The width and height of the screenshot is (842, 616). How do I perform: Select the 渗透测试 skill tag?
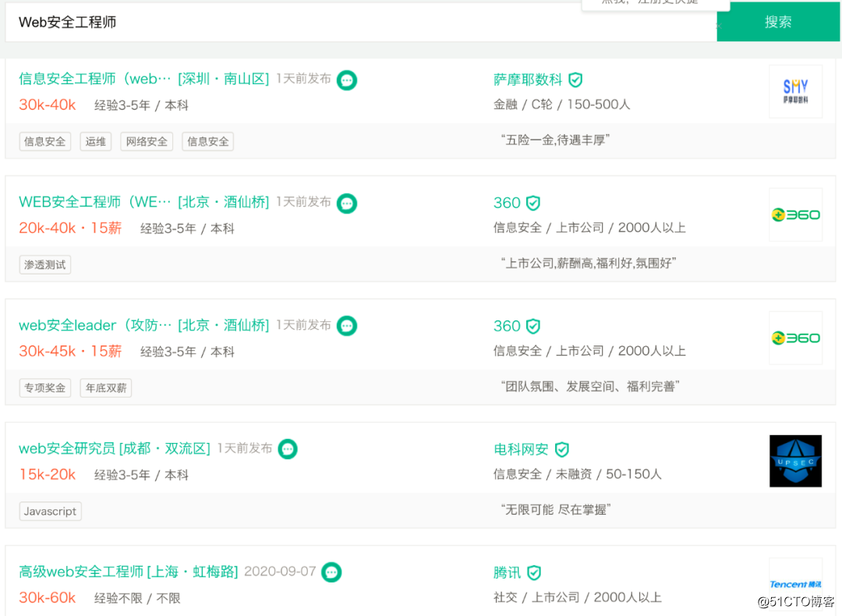(x=44, y=264)
